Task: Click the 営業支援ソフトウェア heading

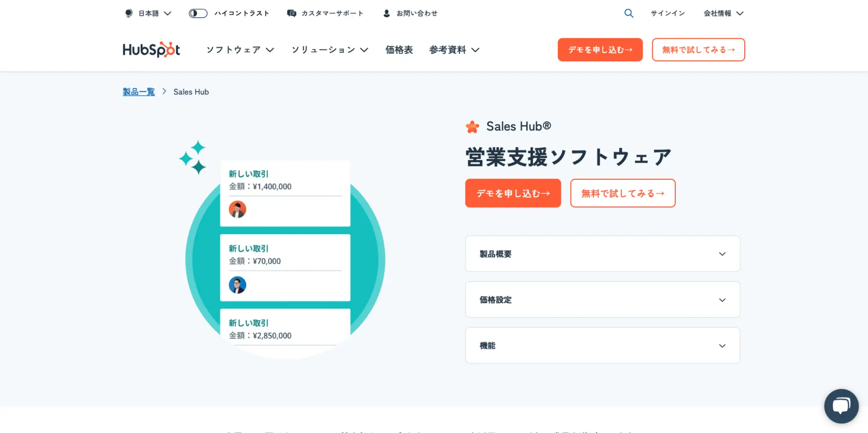Action: pyautogui.click(x=568, y=157)
